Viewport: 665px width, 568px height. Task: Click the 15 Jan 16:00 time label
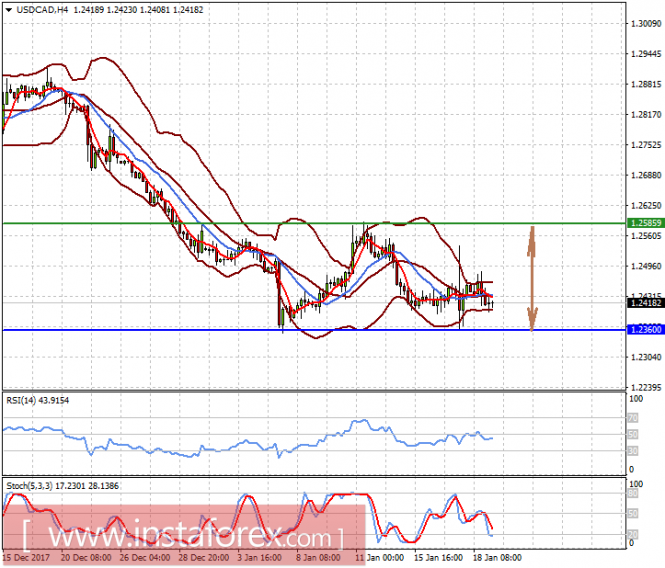pyautogui.click(x=438, y=557)
